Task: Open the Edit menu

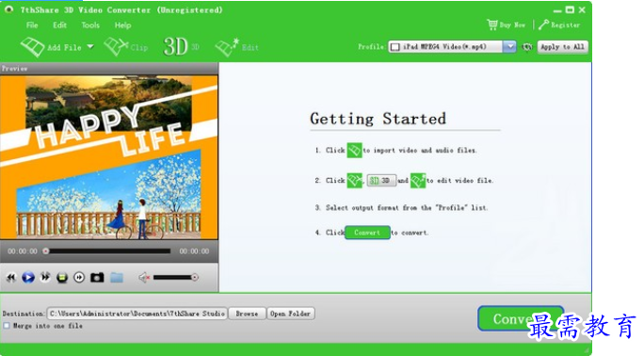Action: (x=59, y=25)
